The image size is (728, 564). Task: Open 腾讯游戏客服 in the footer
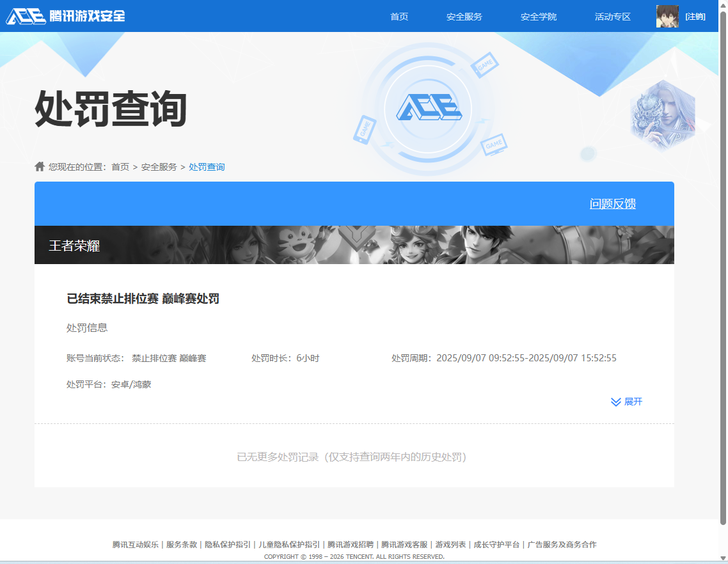pos(404,544)
